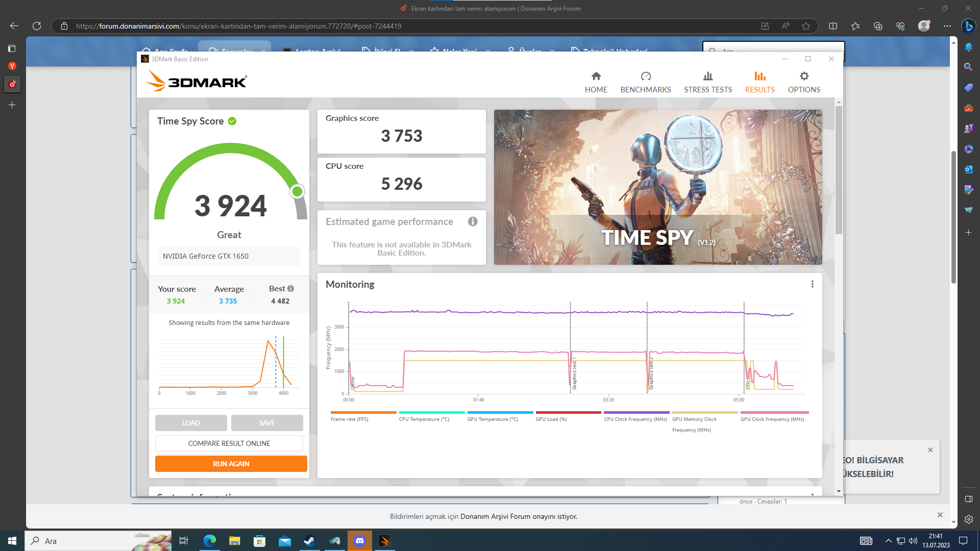Viewport: 980px width, 551px height.
Task: Open Microsoft 365 sidebar icon
Action: (x=968, y=149)
